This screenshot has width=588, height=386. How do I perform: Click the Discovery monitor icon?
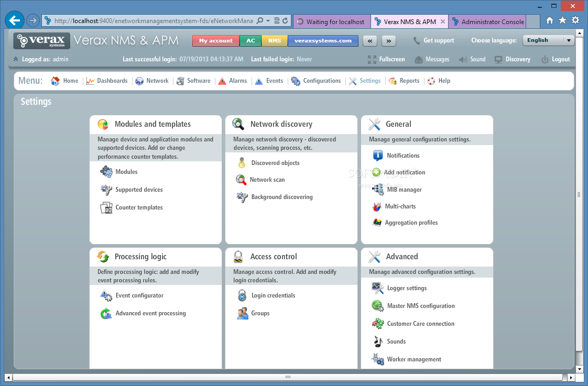[x=498, y=60]
